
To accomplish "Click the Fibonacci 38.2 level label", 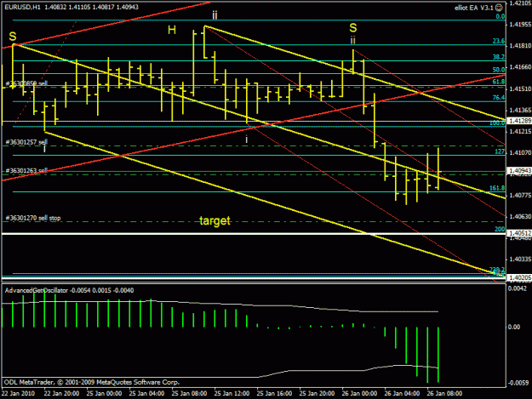I will pos(499,57).
